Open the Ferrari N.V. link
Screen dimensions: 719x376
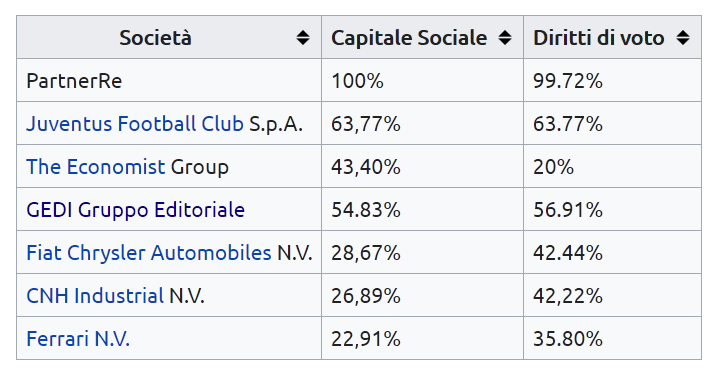pos(78,339)
